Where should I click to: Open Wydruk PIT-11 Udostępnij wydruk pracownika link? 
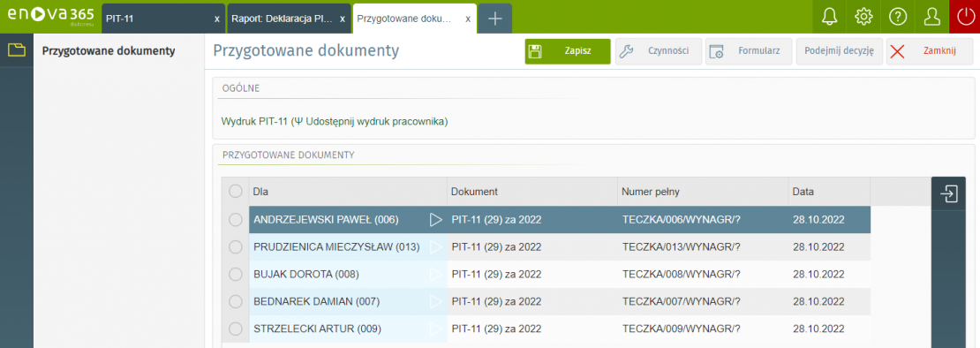(335, 121)
